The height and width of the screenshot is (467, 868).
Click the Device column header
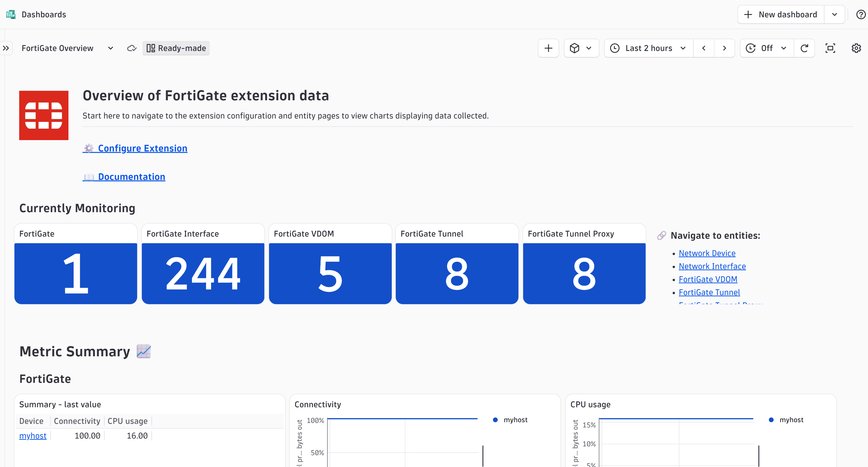tap(31, 421)
